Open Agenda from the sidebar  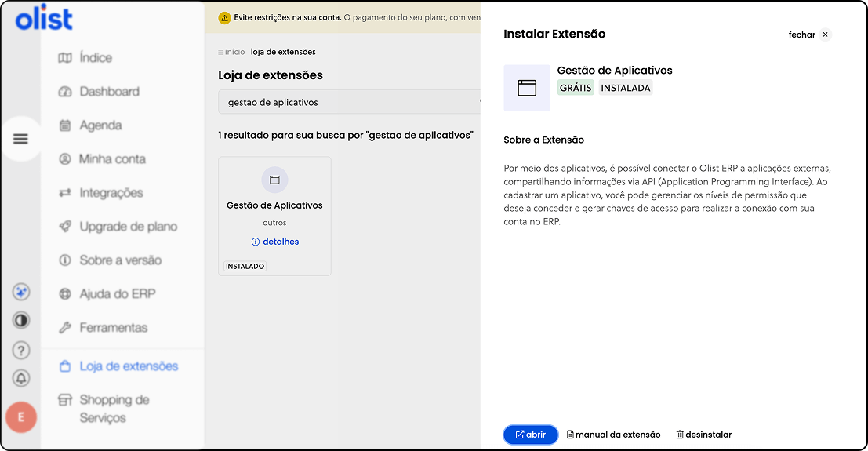click(x=100, y=125)
